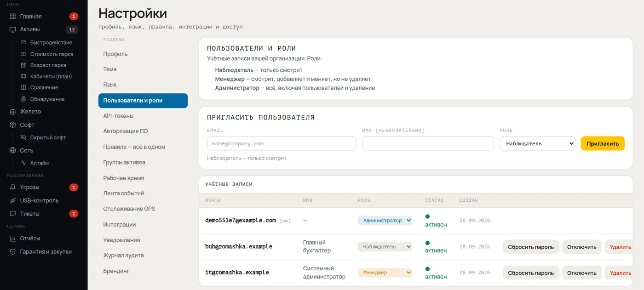Click Отключить for buh@romashka.example
Viewport: 644px width, 290px height.
click(x=582, y=247)
